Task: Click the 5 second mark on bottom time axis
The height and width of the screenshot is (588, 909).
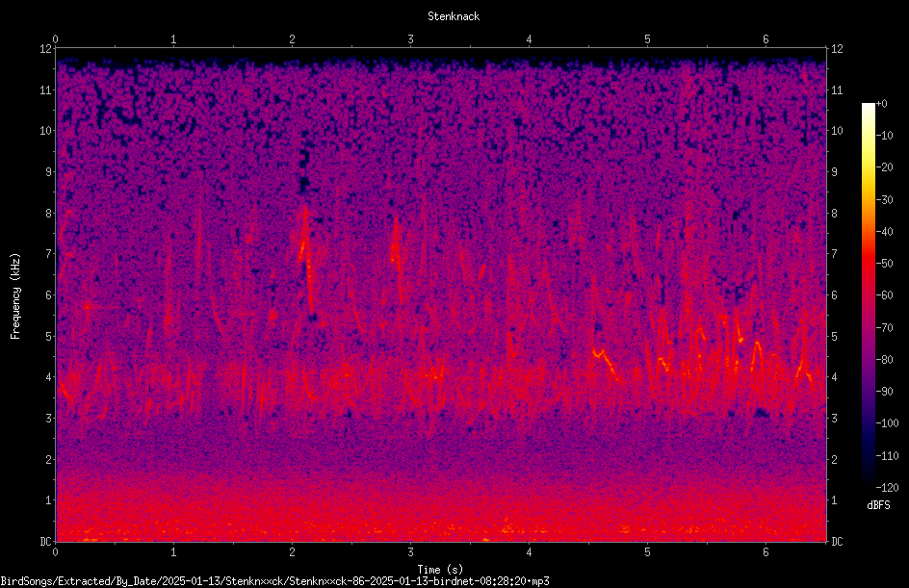Action: point(647,552)
